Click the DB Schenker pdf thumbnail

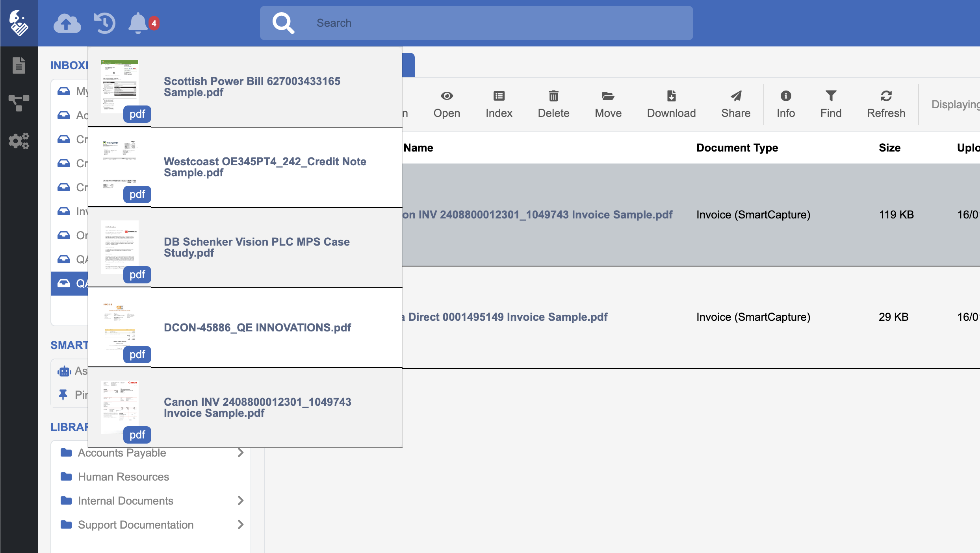pos(120,247)
